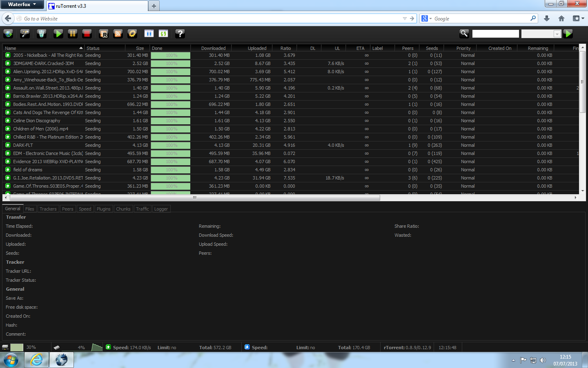This screenshot has width=588, height=368.
Task: Click status icon beside Celine Dion Discography
Action: [8, 121]
